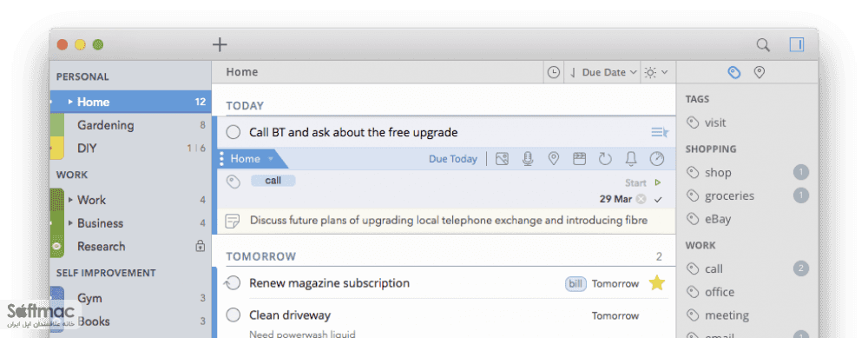Add a picture with the image icon

coord(502,159)
